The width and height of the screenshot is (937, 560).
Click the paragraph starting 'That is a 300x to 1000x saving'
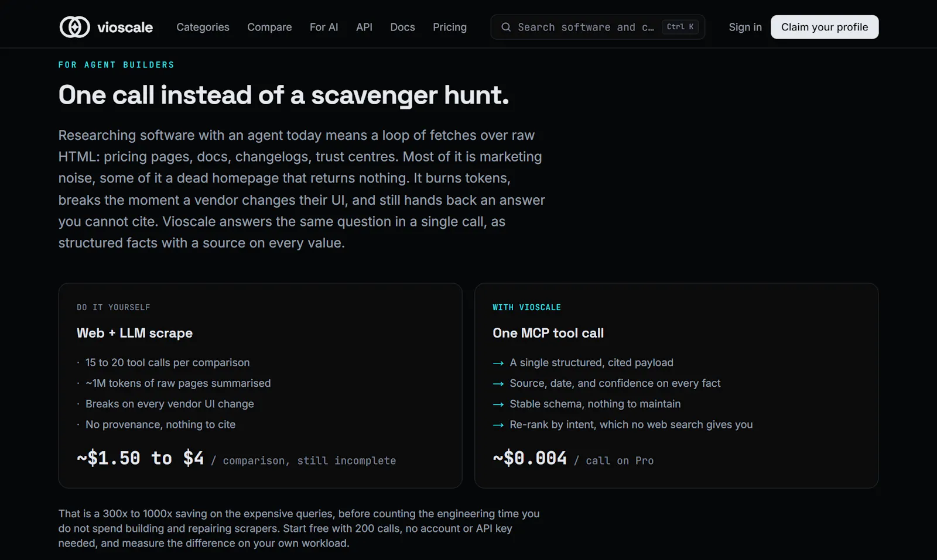point(299,528)
